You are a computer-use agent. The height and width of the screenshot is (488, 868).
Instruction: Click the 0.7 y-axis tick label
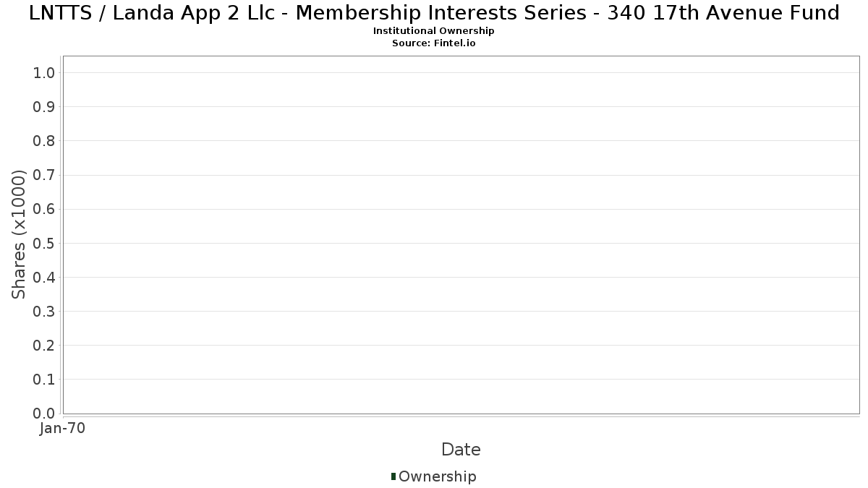pos(44,175)
